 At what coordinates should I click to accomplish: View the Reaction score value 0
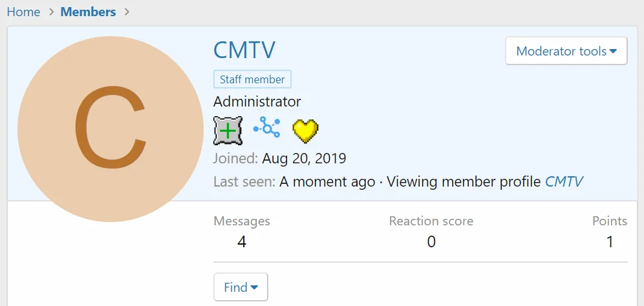pyautogui.click(x=431, y=241)
